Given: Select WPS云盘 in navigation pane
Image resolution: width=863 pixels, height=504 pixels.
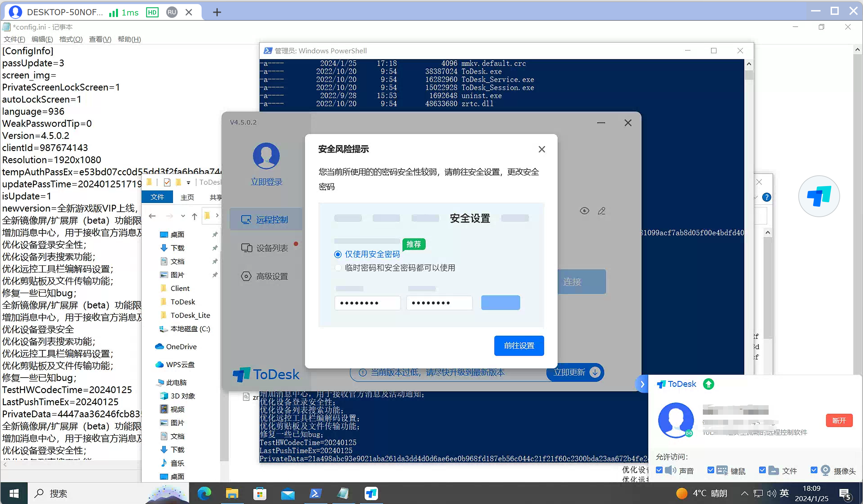Looking at the screenshot, I should point(175,364).
